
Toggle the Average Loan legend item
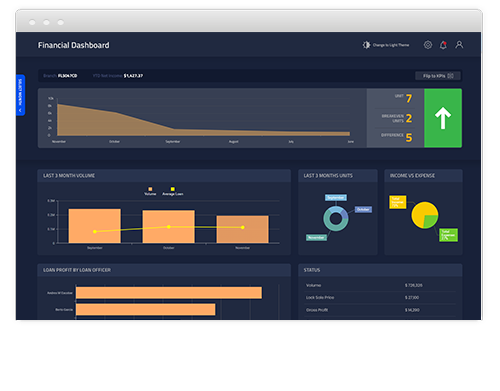(x=173, y=191)
